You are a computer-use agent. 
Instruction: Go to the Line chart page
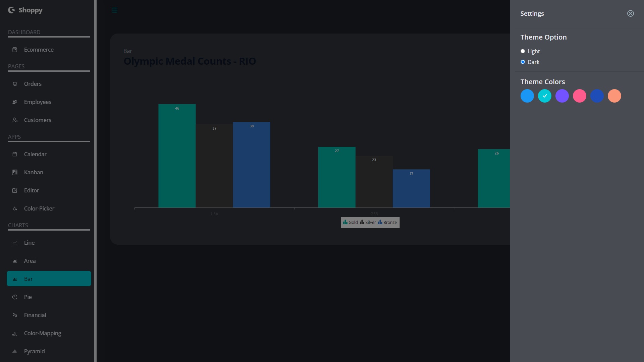29,243
